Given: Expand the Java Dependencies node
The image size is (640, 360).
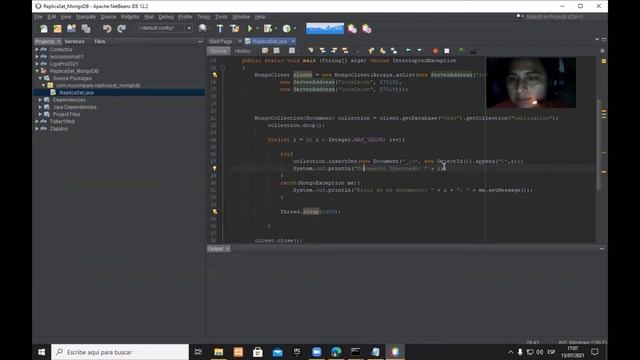Looking at the screenshot, I should point(40,107).
